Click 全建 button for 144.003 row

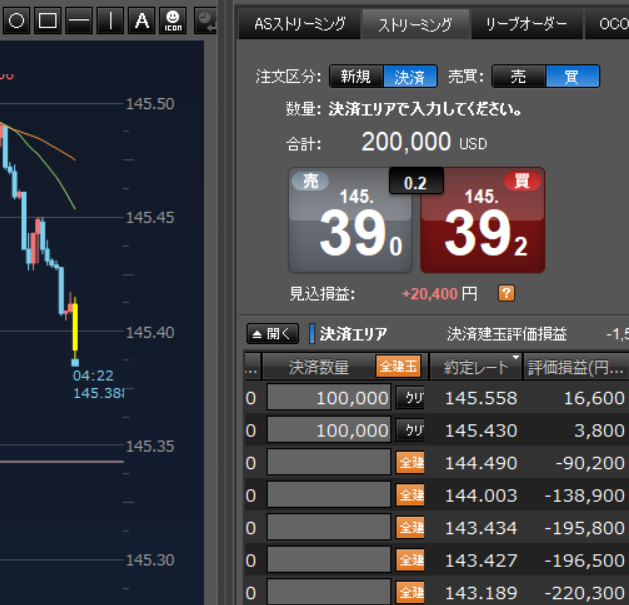point(410,495)
